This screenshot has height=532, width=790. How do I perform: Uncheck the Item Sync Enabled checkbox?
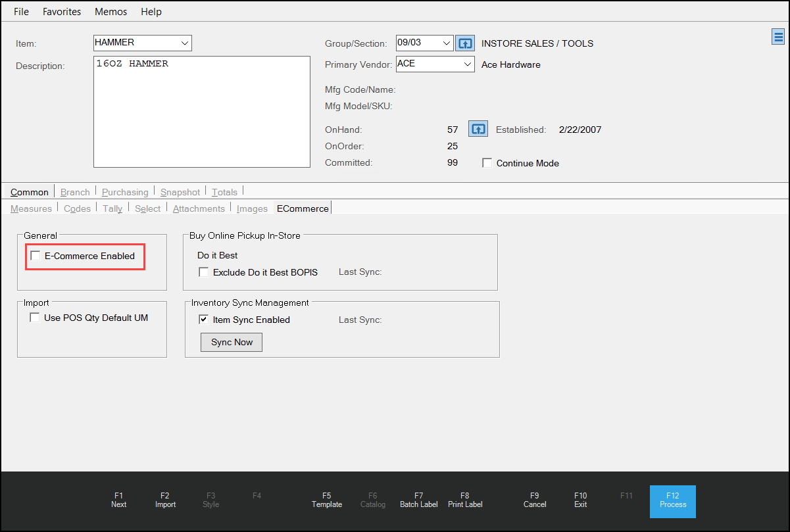tap(204, 320)
